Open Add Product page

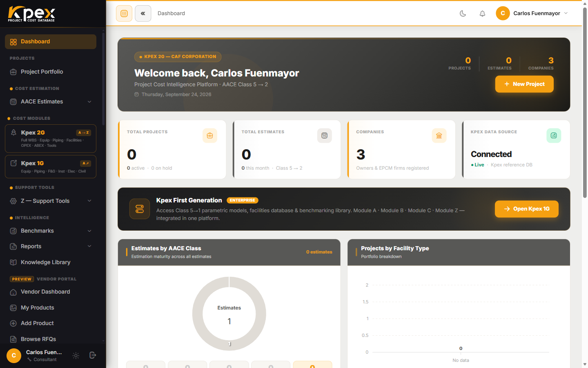click(x=51, y=323)
